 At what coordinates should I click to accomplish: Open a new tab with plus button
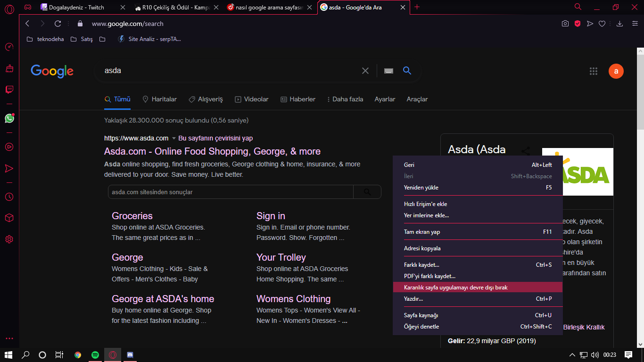(417, 7)
